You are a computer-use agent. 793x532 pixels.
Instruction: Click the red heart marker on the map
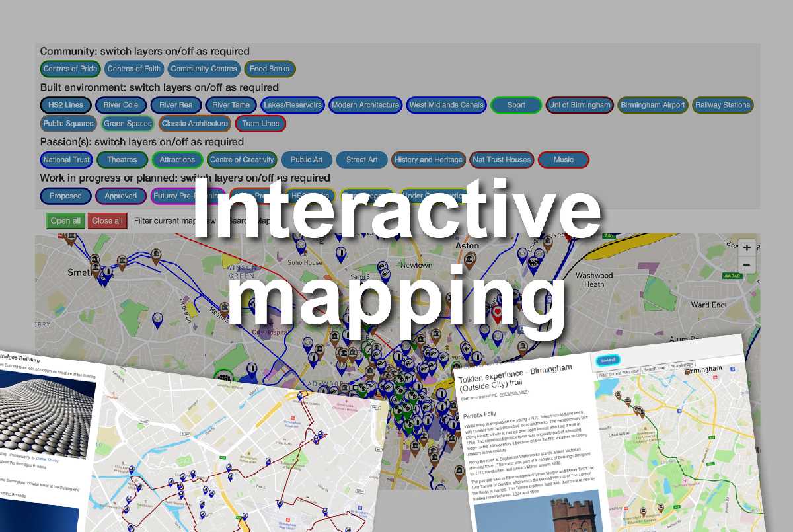(x=498, y=312)
